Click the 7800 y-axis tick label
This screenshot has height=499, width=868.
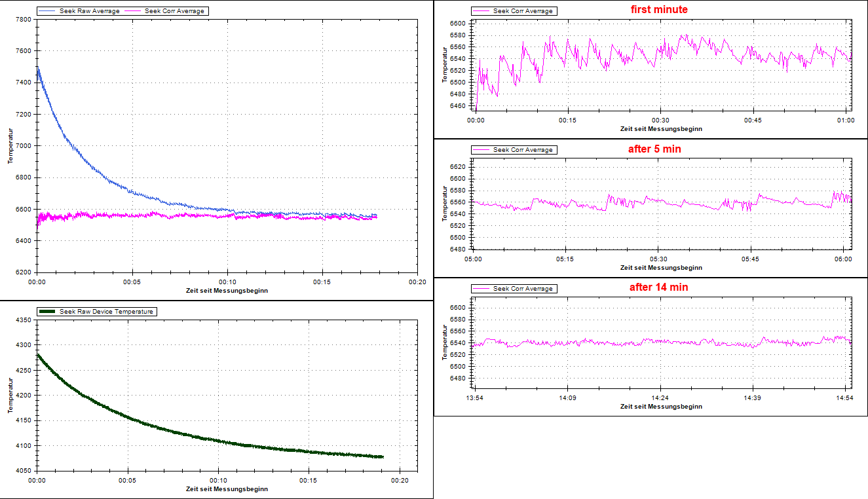22,19
